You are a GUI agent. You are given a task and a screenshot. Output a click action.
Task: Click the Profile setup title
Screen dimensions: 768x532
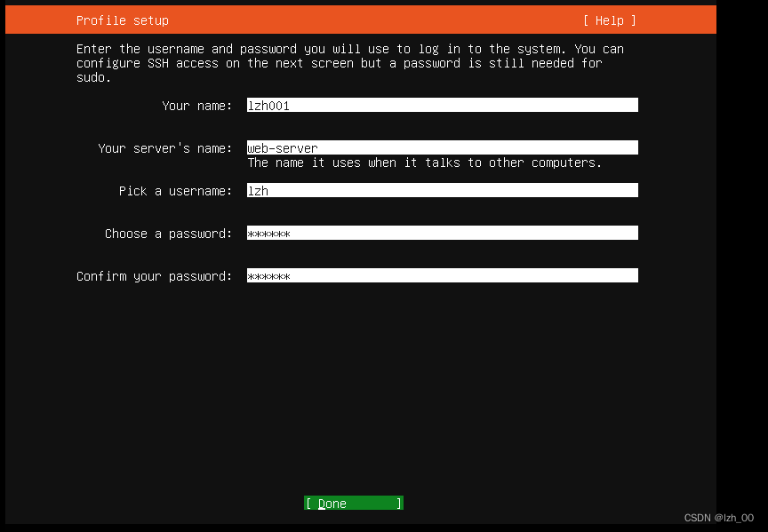point(123,20)
